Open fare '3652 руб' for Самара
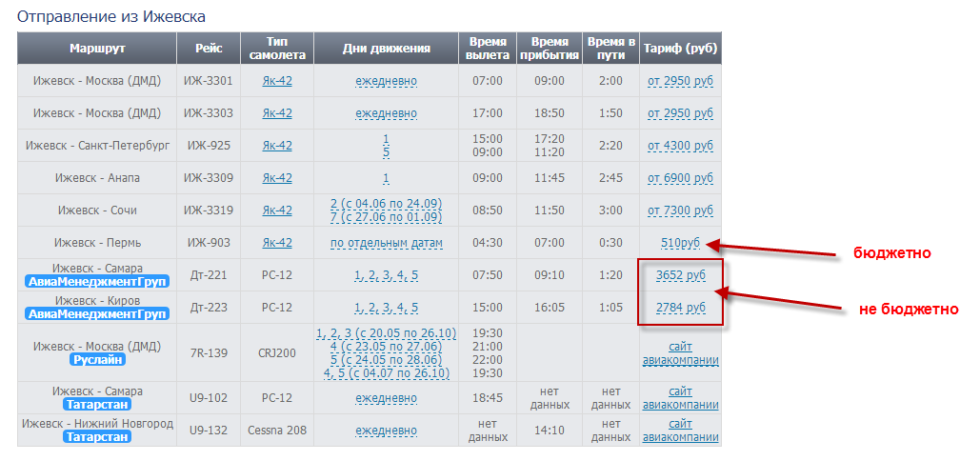Screen dimensions: 980x461 [681, 275]
